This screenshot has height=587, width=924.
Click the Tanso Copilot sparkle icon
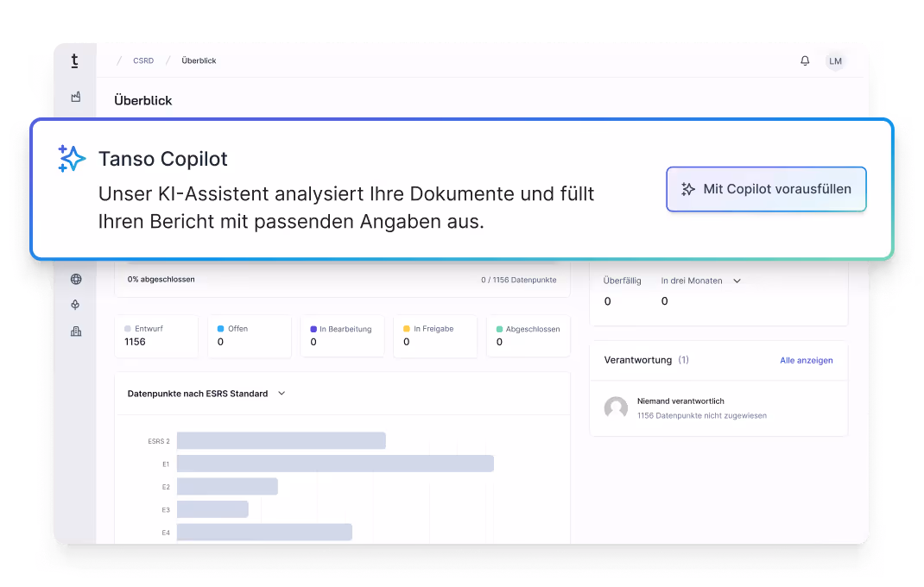(x=72, y=159)
